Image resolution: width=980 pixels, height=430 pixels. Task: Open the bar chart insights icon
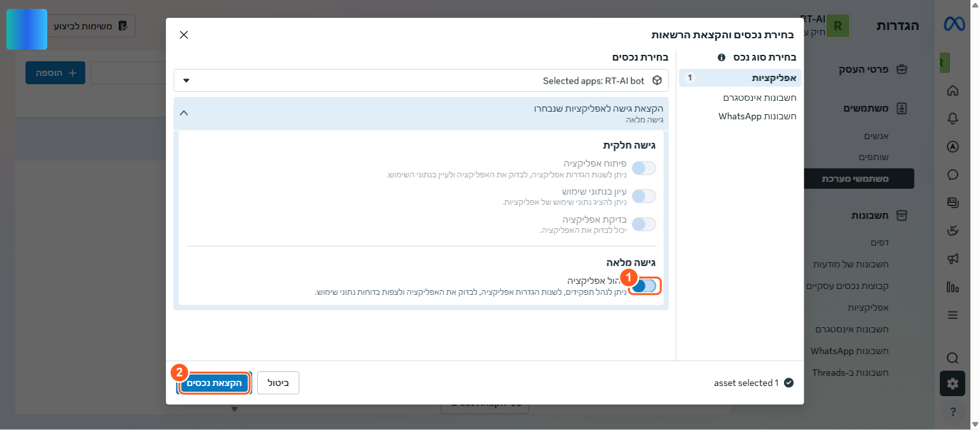(953, 287)
